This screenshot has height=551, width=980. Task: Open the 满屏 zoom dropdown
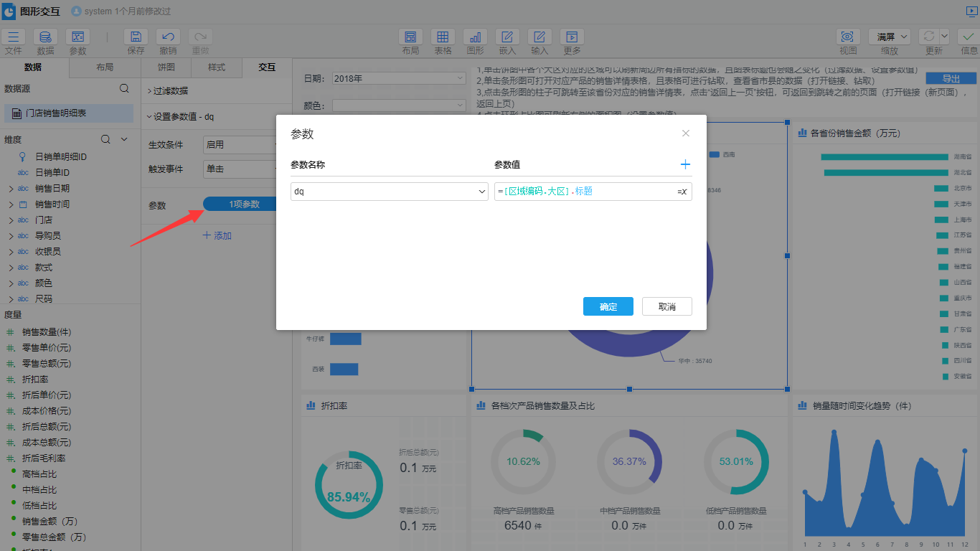tap(890, 37)
